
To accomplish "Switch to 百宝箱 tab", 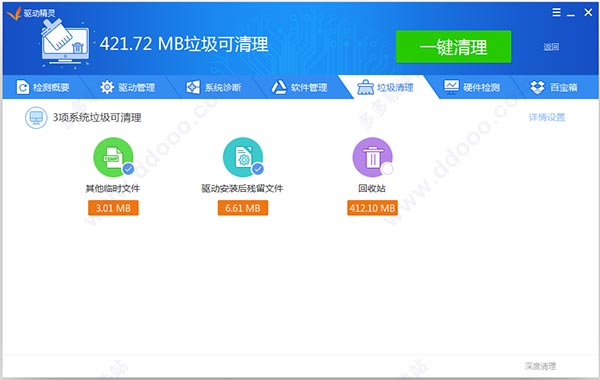I will (x=553, y=87).
